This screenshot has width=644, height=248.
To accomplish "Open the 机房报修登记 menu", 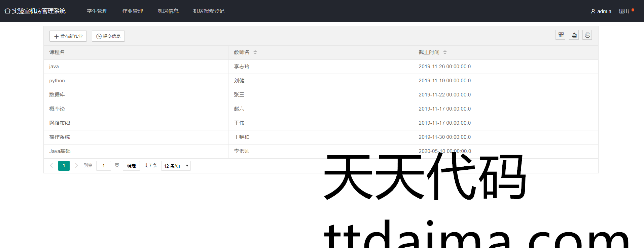I will click(x=209, y=11).
